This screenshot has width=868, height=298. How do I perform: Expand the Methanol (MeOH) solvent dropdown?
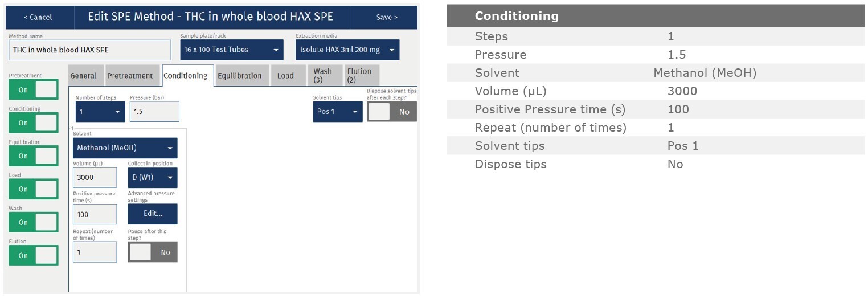click(125, 148)
